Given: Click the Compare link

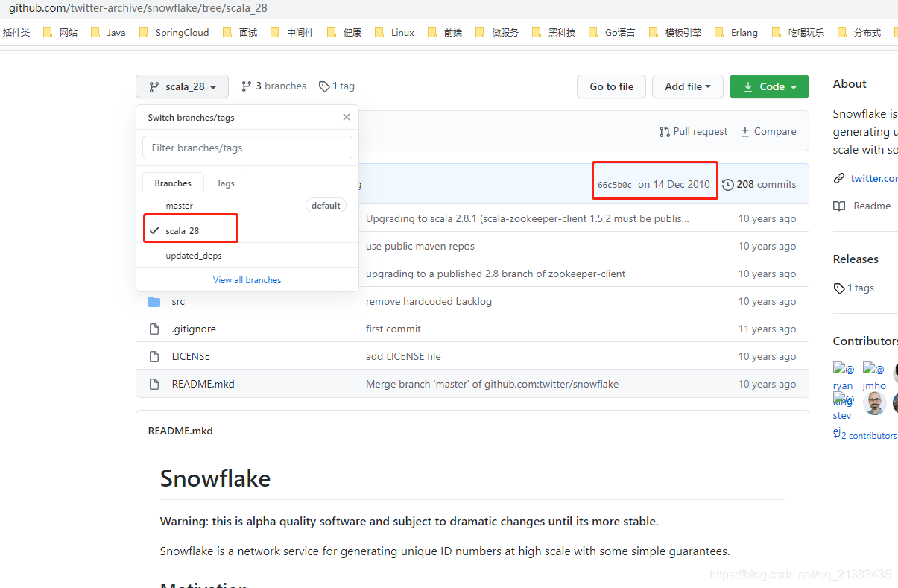Looking at the screenshot, I should tap(768, 131).
